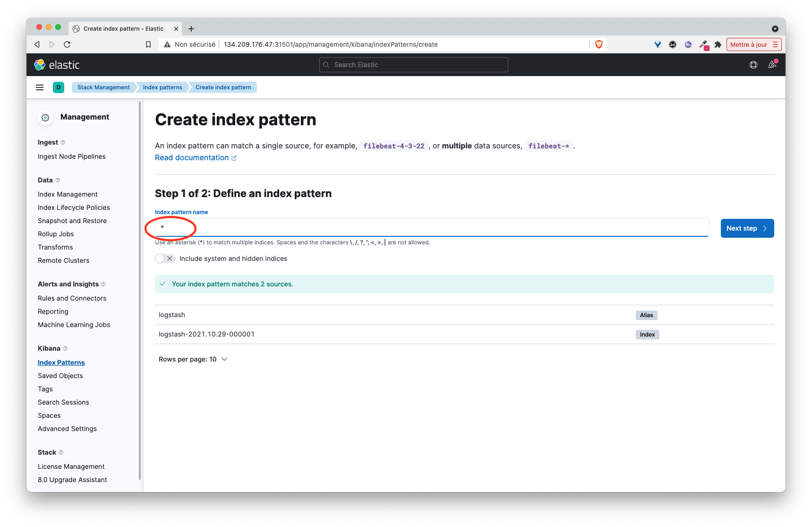This screenshot has height=527, width=812.
Task: Click the Next step button
Action: click(747, 228)
